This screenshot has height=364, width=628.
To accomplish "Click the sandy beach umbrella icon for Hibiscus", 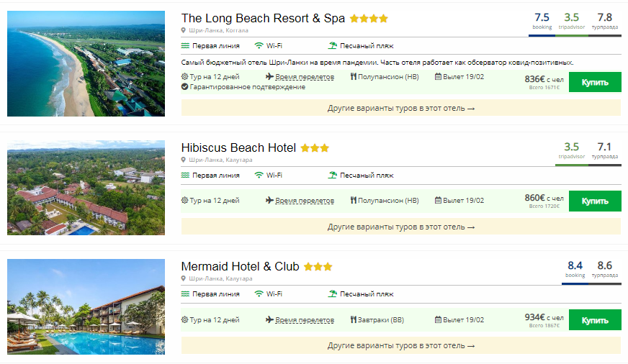I will click(x=332, y=175).
